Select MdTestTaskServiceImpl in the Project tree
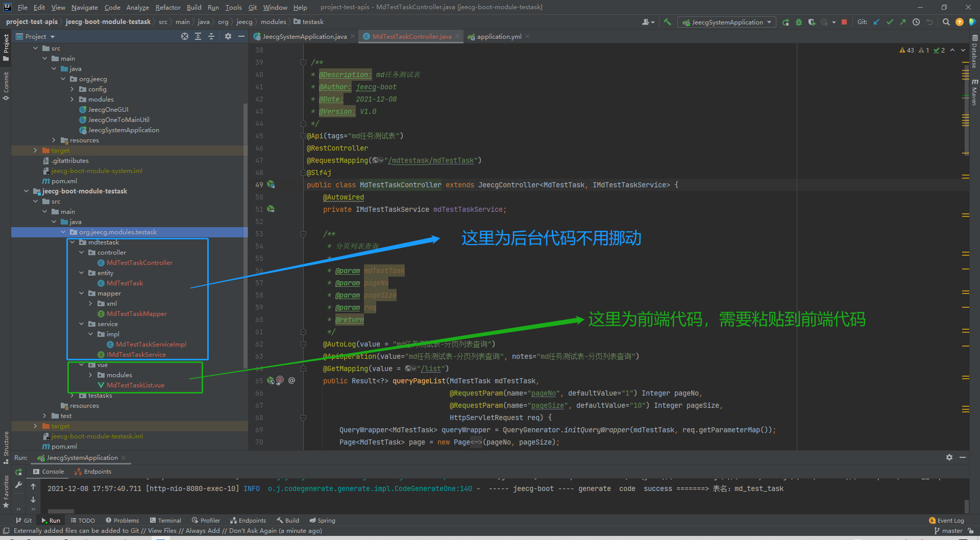Screen dimensions: 980x540 click(x=146, y=345)
